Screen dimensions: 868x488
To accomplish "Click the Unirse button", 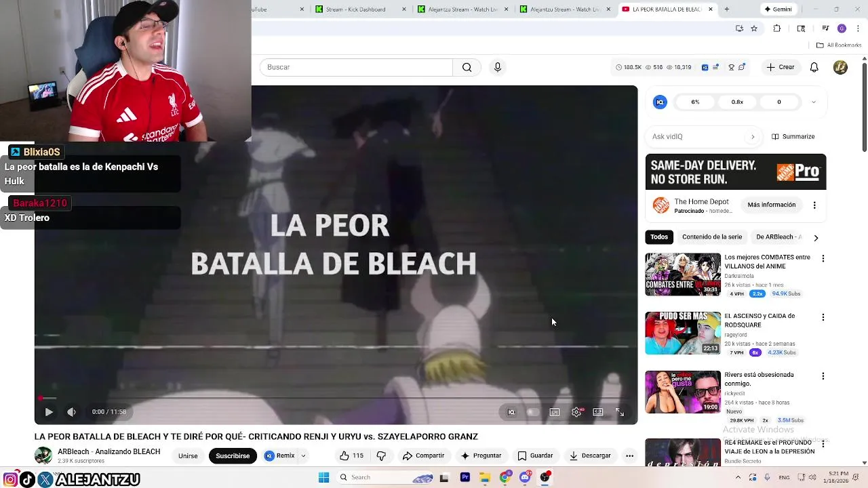I will (x=188, y=456).
